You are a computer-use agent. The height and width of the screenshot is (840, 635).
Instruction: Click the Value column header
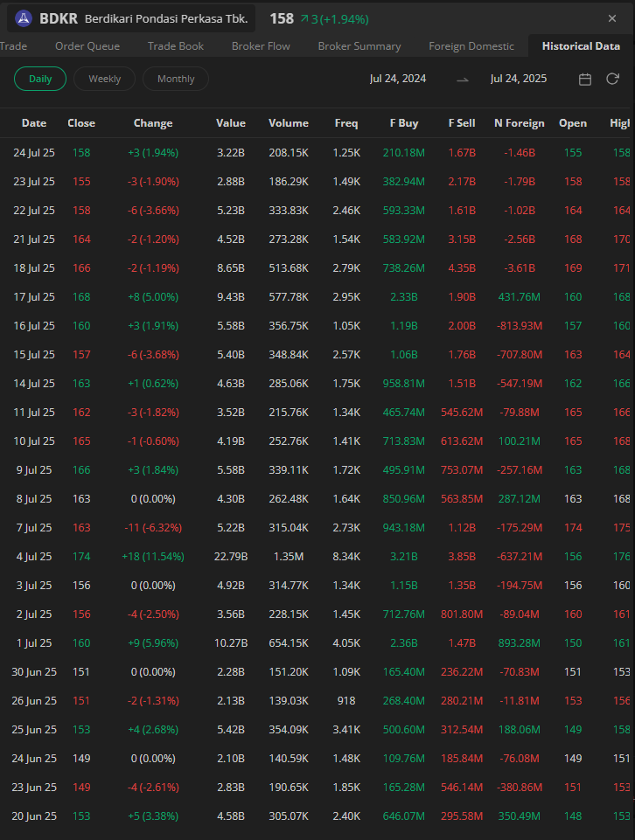[231, 123]
